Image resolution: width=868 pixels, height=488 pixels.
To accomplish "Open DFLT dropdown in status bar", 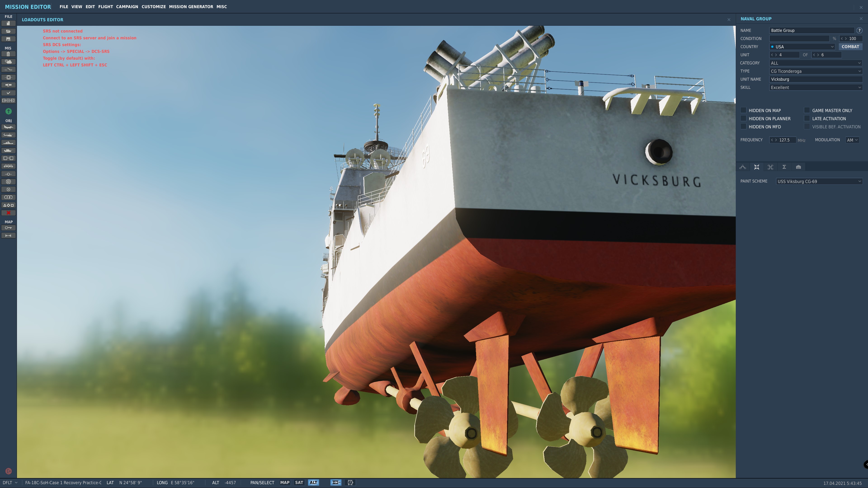I will 10,483.
